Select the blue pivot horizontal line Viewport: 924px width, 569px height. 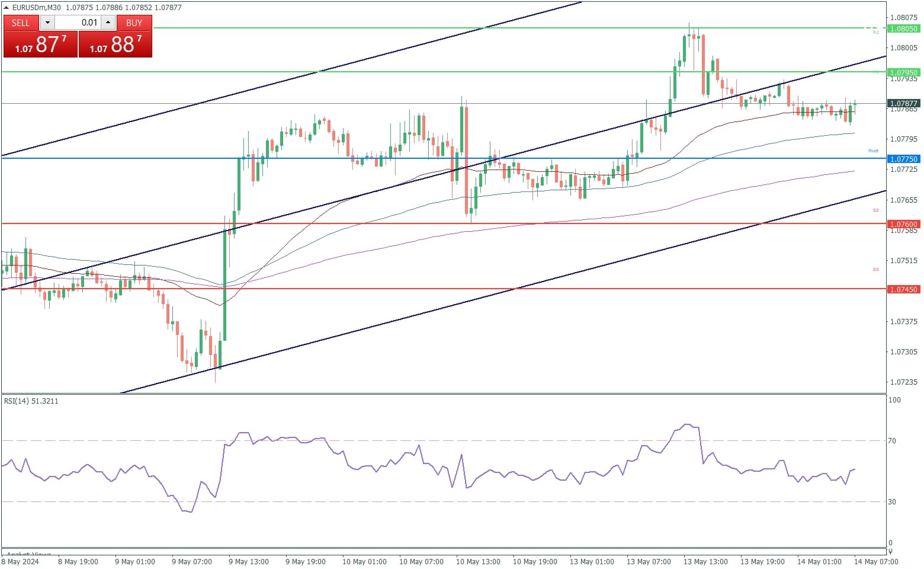point(443,158)
